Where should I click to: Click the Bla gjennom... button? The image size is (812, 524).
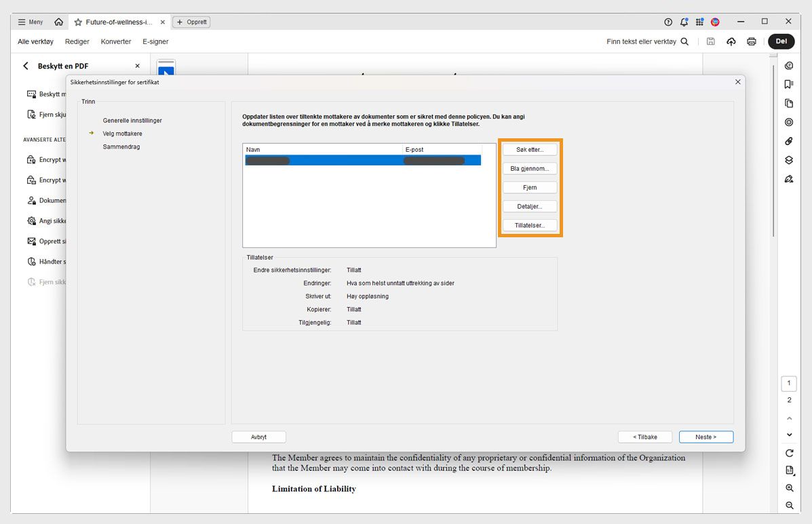click(530, 169)
